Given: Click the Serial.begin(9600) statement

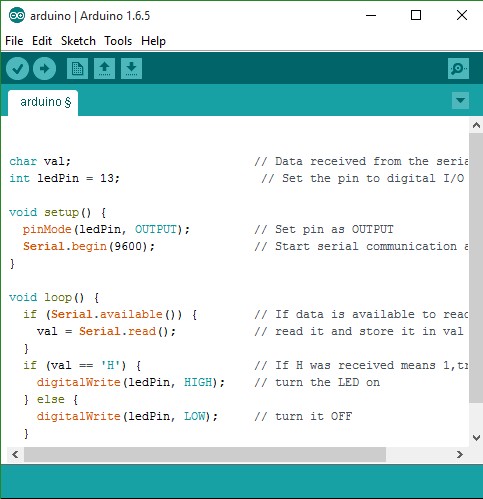Looking at the screenshot, I should click(x=89, y=246).
